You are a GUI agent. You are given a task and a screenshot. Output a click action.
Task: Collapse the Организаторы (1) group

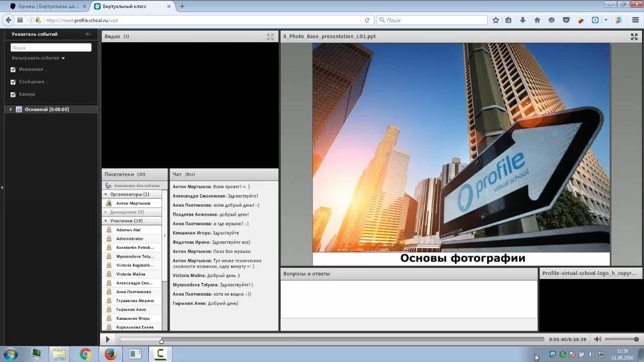(106, 194)
